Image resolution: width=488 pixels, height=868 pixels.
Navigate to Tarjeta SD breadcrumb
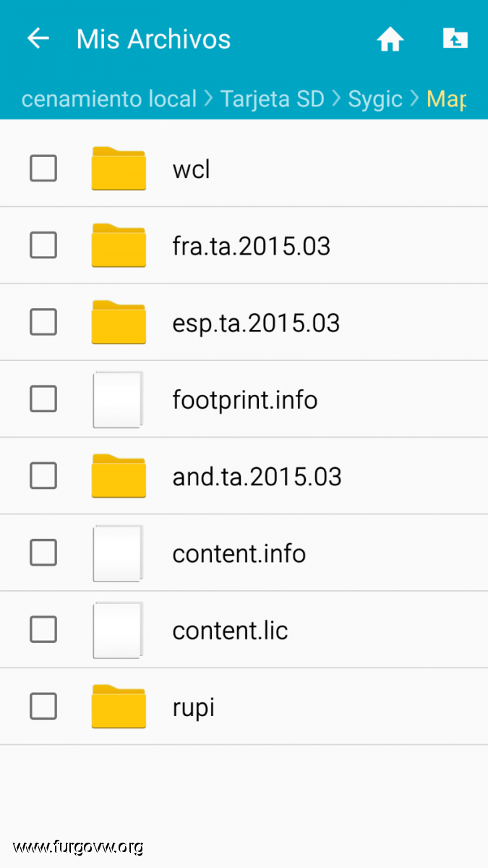[x=272, y=99]
